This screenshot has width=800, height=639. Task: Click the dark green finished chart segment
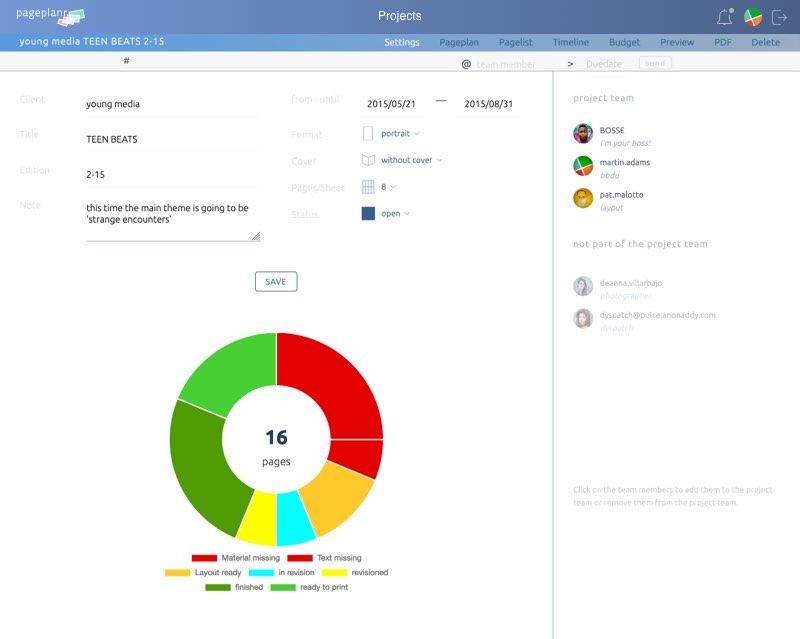tap(202, 467)
